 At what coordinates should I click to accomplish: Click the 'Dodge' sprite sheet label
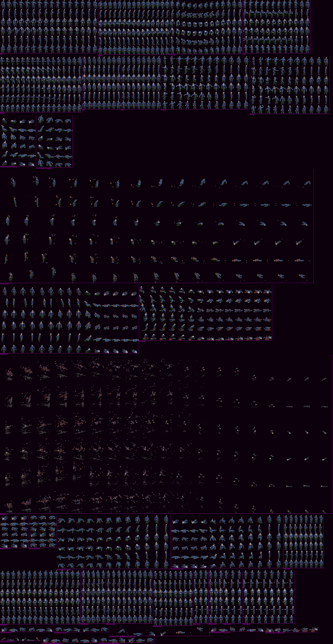(2, 113)
